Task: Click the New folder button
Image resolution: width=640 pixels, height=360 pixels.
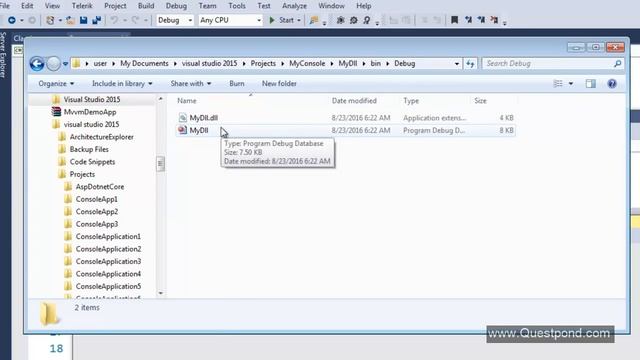Action: 279,83
